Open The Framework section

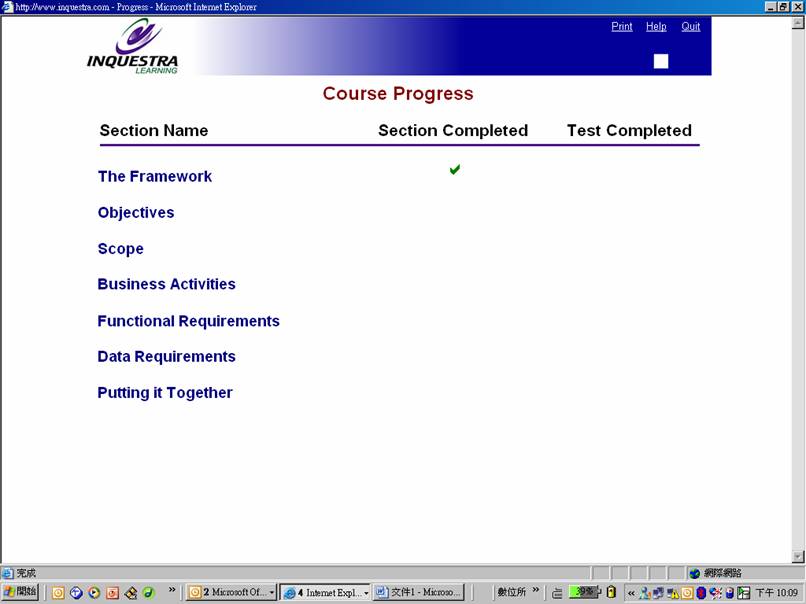click(x=155, y=176)
